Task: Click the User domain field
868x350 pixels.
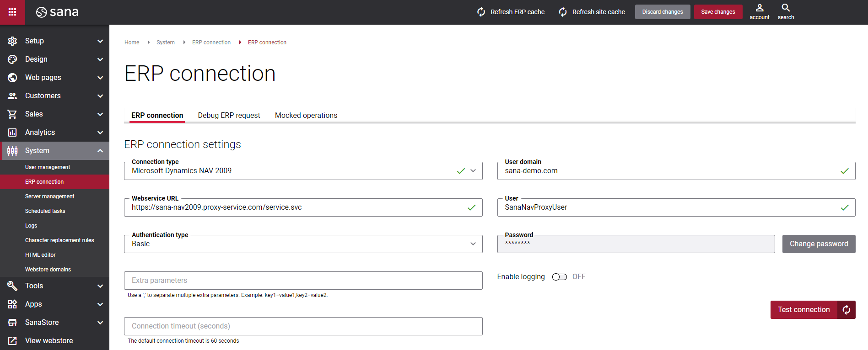Action: [x=676, y=171]
